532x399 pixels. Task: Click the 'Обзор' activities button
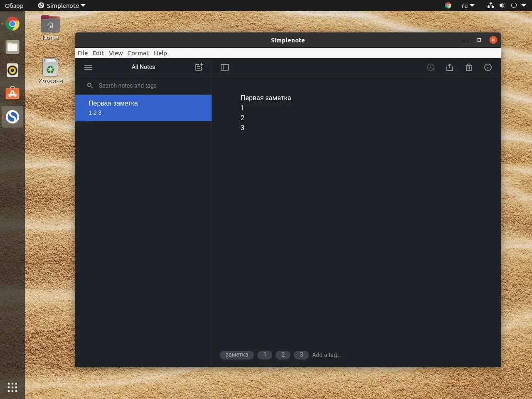click(14, 6)
